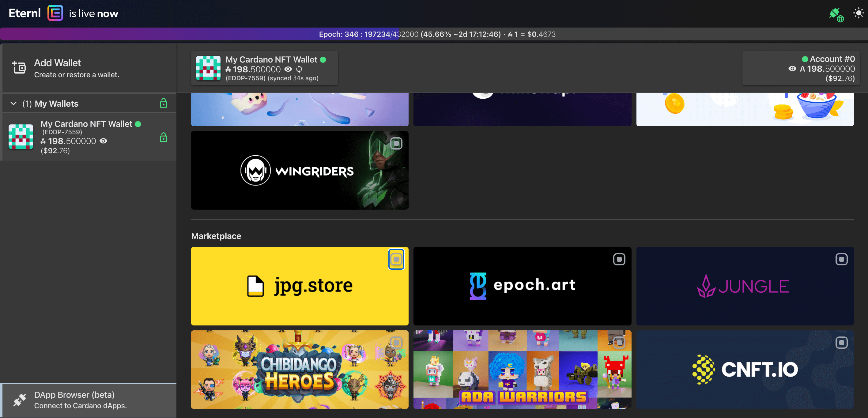Open the JUNGLE marketplace tile
Image resolution: width=868 pixels, height=418 pixels.
745,286
